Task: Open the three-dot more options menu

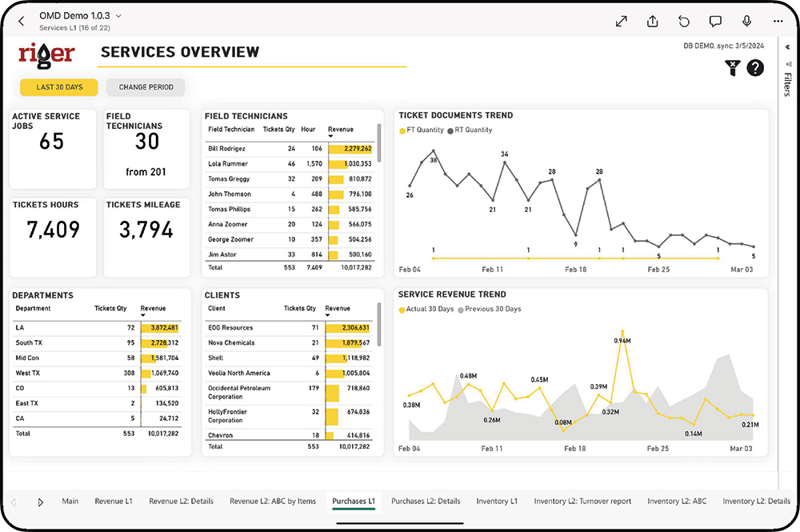Action: [778, 22]
